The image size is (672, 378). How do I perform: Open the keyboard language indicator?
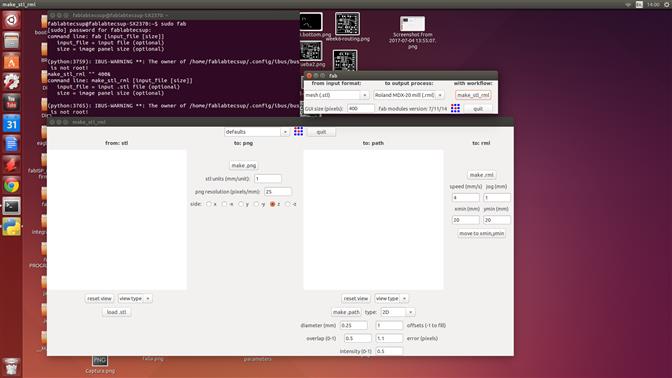pos(639,4)
